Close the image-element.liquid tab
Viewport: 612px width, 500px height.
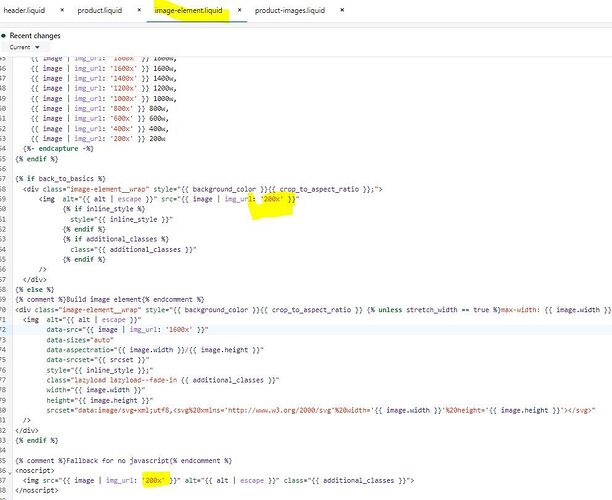240,11
